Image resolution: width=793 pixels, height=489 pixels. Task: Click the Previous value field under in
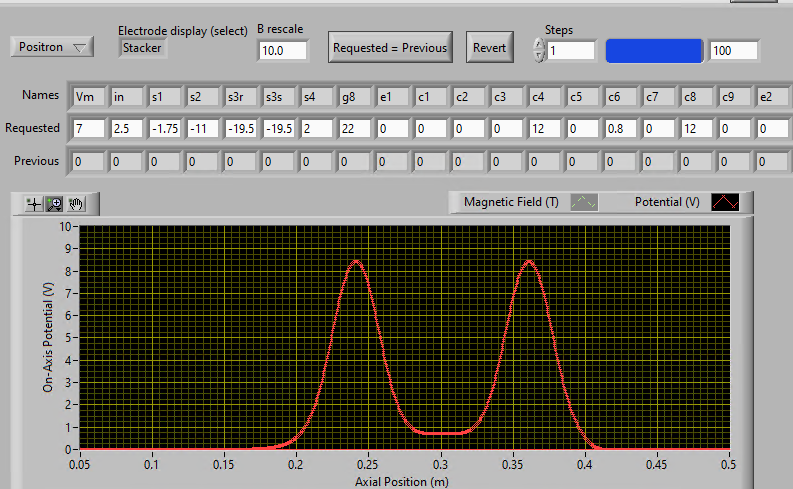point(127,161)
